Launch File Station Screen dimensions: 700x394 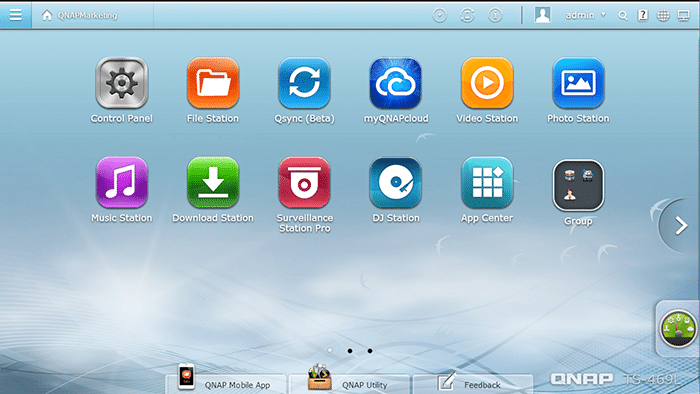[x=213, y=83]
